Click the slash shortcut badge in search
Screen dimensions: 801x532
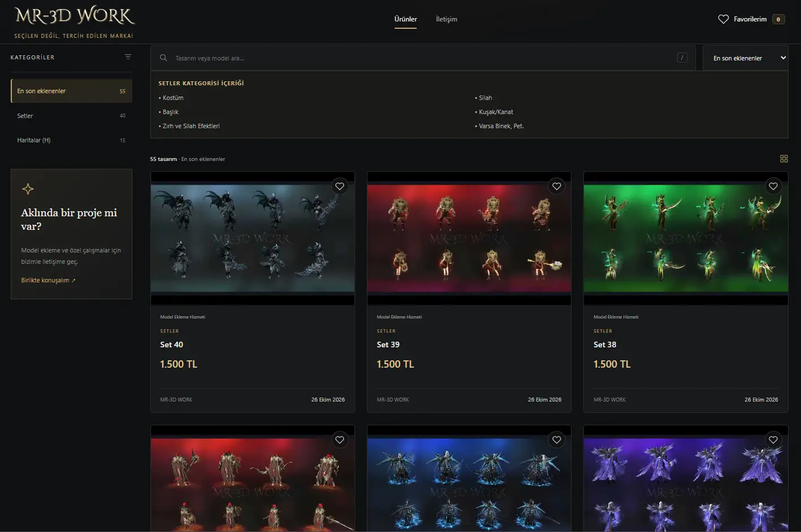click(x=682, y=58)
